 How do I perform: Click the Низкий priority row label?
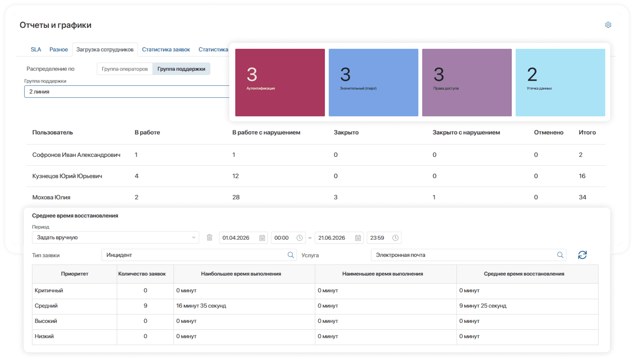point(44,336)
